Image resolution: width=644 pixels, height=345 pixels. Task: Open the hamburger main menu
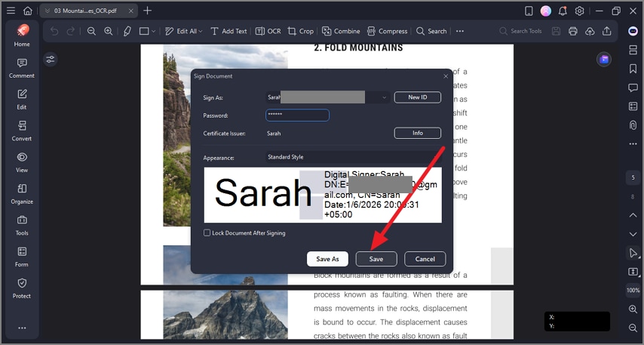coord(11,11)
